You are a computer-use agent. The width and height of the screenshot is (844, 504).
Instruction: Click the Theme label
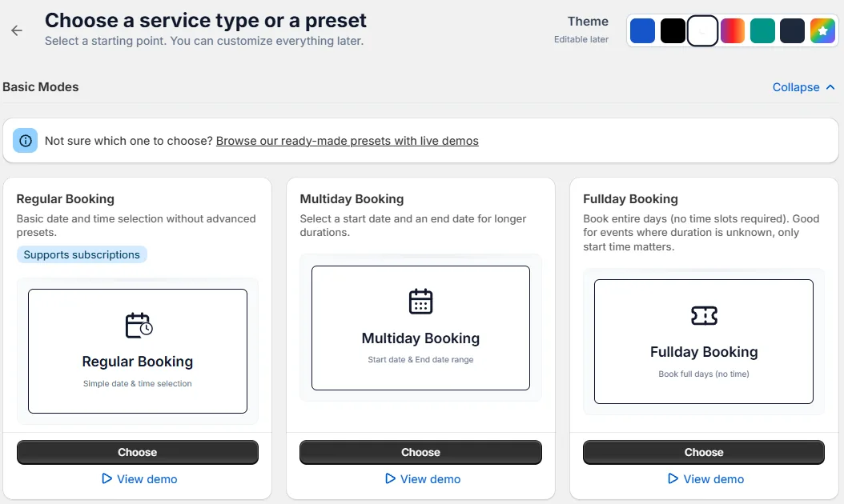pos(588,22)
